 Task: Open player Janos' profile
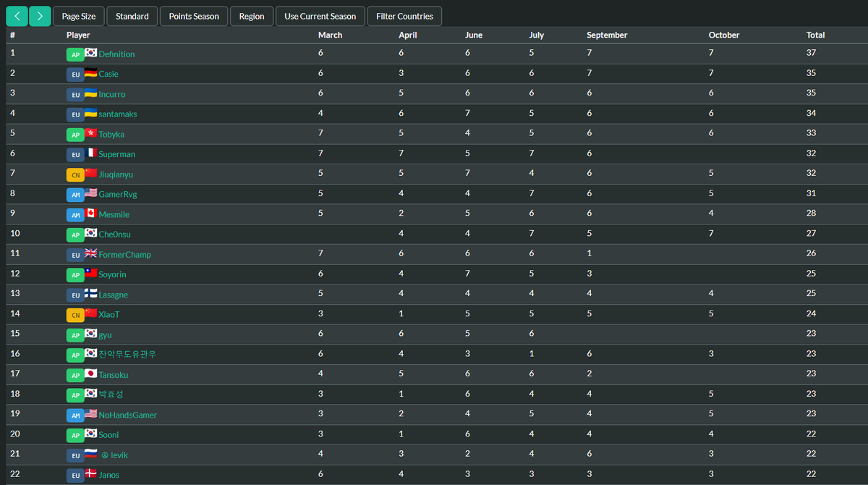pyautogui.click(x=109, y=475)
